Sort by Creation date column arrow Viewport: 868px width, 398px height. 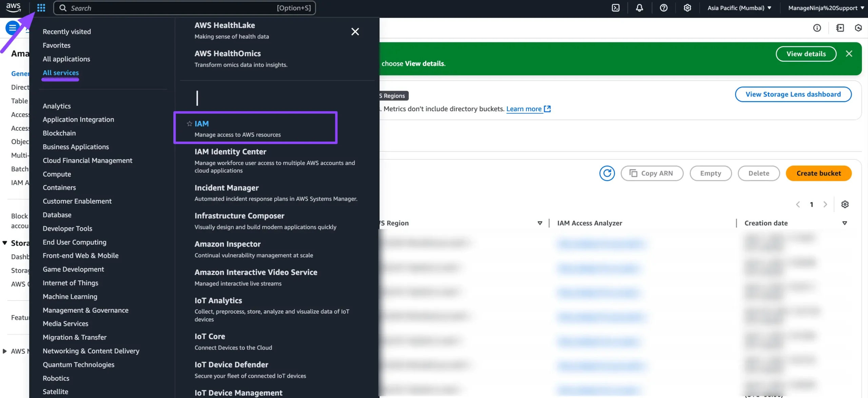tap(845, 223)
